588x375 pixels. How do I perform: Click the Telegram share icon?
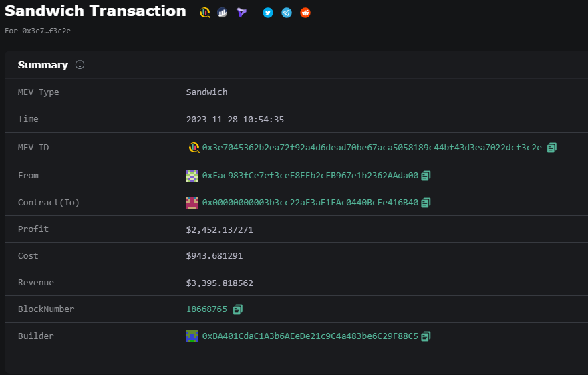coord(287,13)
